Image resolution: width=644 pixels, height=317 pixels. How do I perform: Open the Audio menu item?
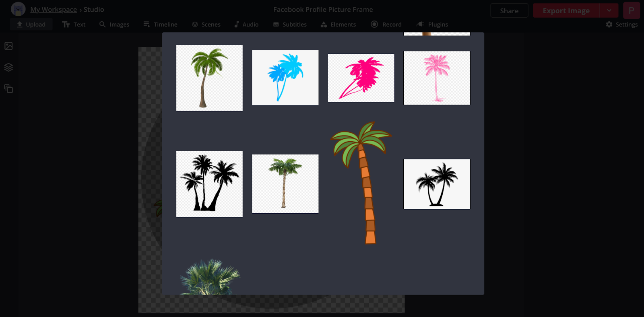pyautogui.click(x=246, y=25)
